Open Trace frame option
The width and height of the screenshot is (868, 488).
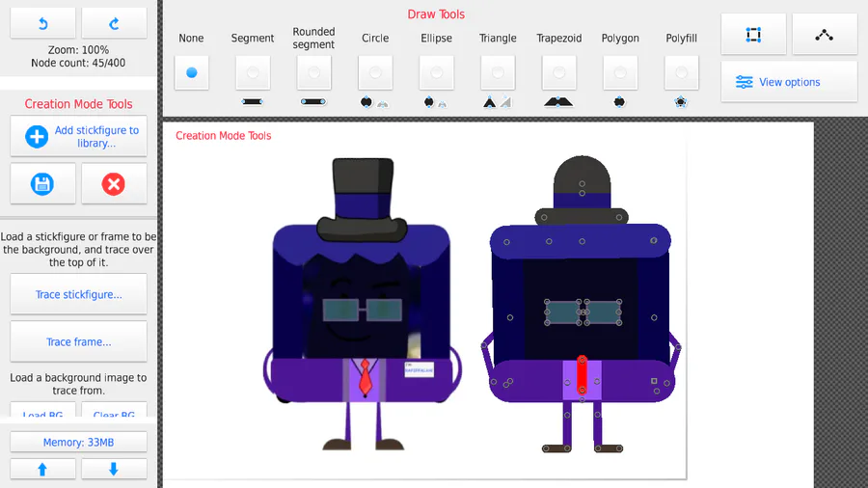[78, 342]
